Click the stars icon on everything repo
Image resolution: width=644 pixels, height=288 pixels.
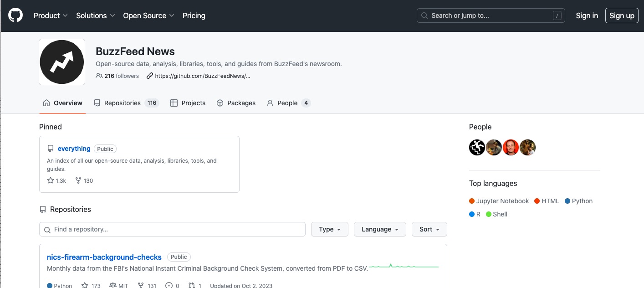coord(51,180)
